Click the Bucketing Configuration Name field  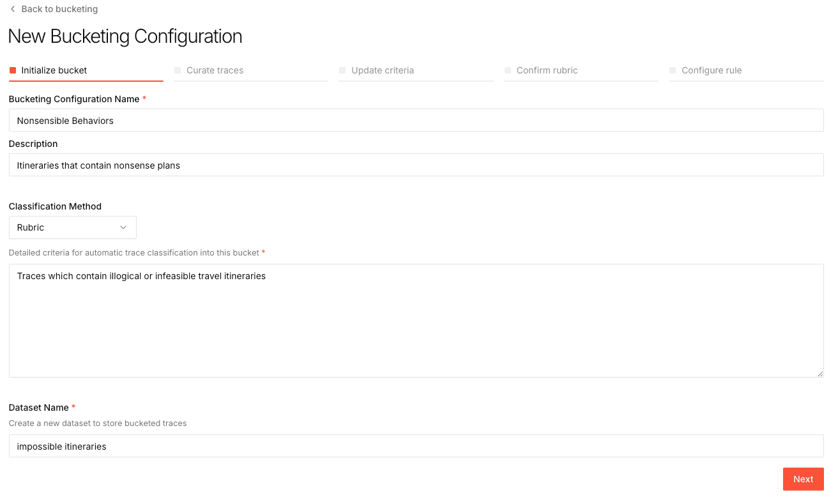click(x=415, y=120)
